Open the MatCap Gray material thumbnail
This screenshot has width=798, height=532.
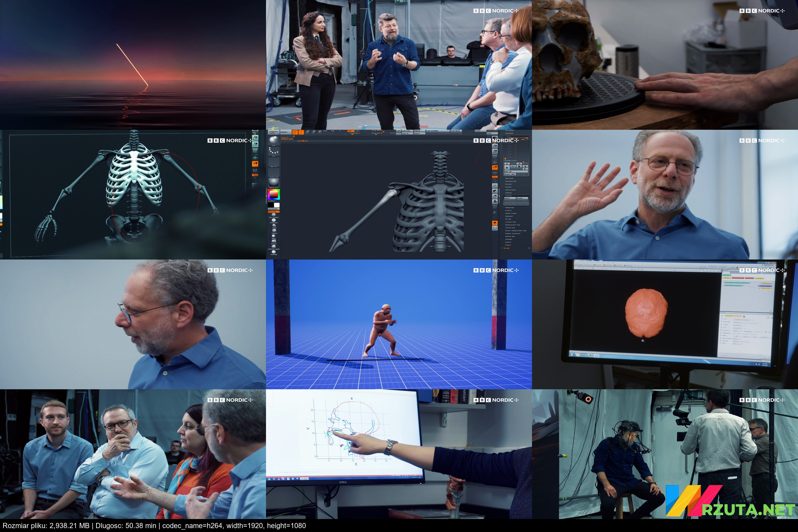(x=274, y=182)
